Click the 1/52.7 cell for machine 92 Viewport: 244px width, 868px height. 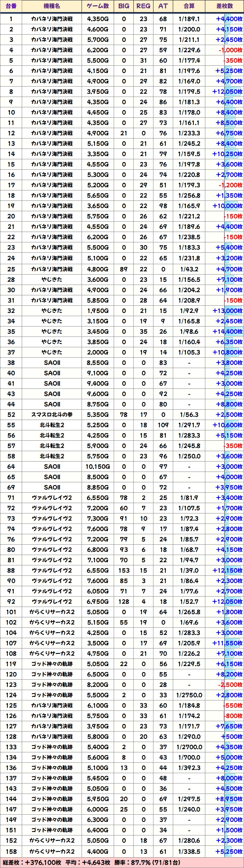coord(189,601)
